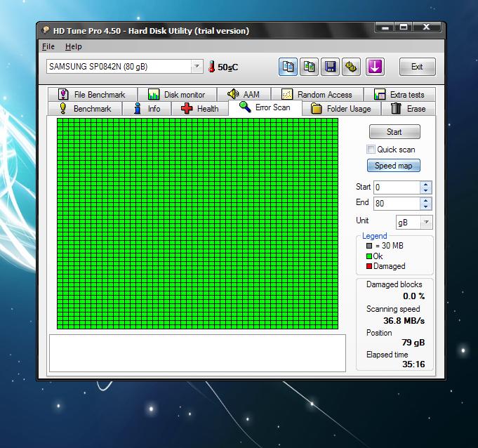The height and width of the screenshot is (448, 478).
Task: Open the Health tab with red cross
Action: click(x=199, y=109)
